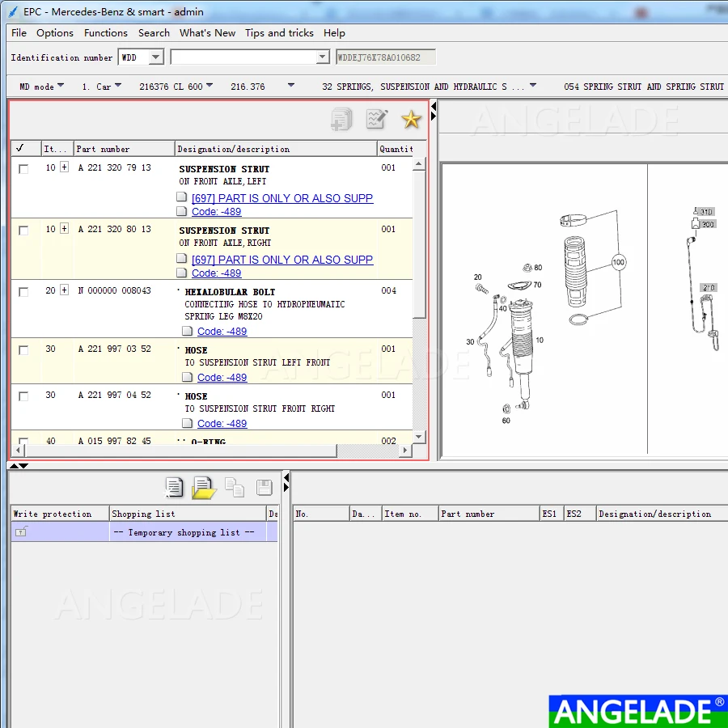Click the parts list vertical scrollbar thumb
Viewport: 728px width, 728px height.
coord(419,244)
